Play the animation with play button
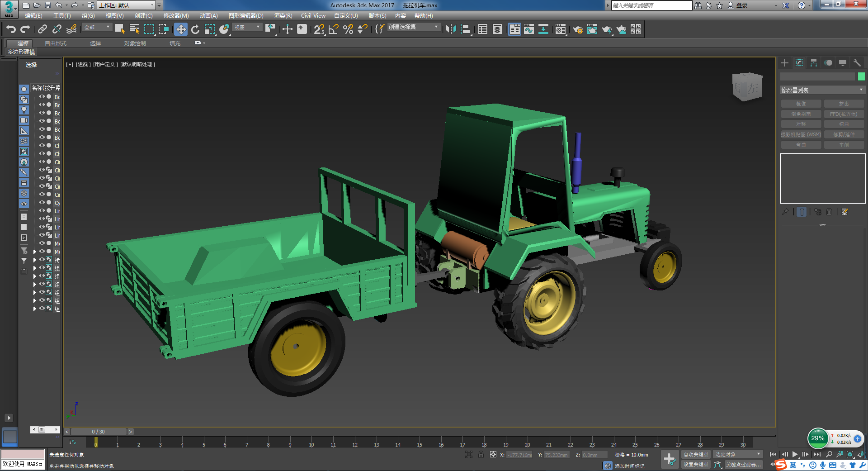 tap(795, 454)
